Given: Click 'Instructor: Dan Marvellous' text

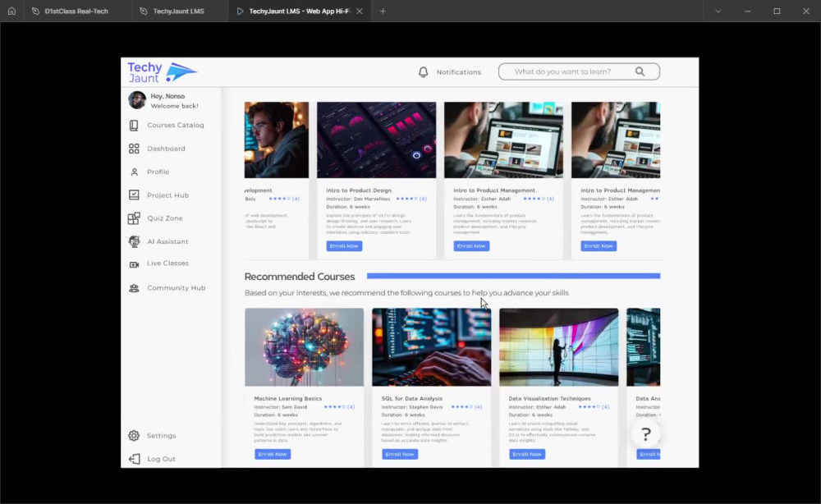Looking at the screenshot, I should point(358,199).
